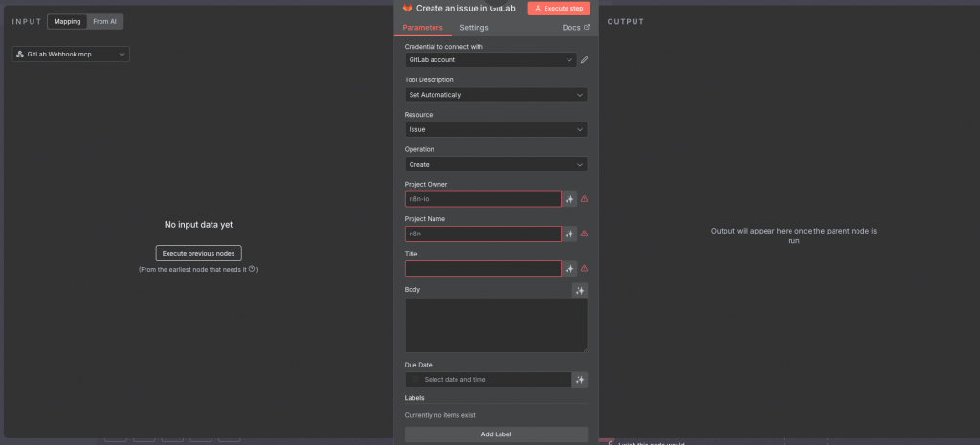The height and width of the screenshot is (445, 980).
Task: Click into the Project Name input field
Action: click(x=482, y=234)
